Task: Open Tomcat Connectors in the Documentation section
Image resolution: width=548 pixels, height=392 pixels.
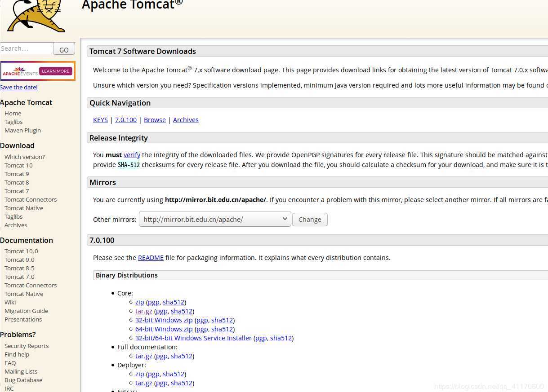Action: [x=31, y=285]
